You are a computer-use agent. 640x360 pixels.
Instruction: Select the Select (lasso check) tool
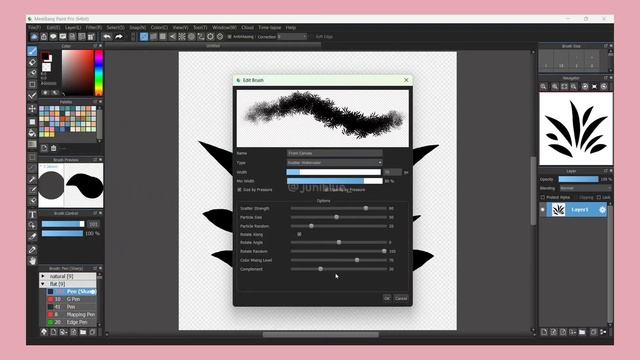(32, 96)
